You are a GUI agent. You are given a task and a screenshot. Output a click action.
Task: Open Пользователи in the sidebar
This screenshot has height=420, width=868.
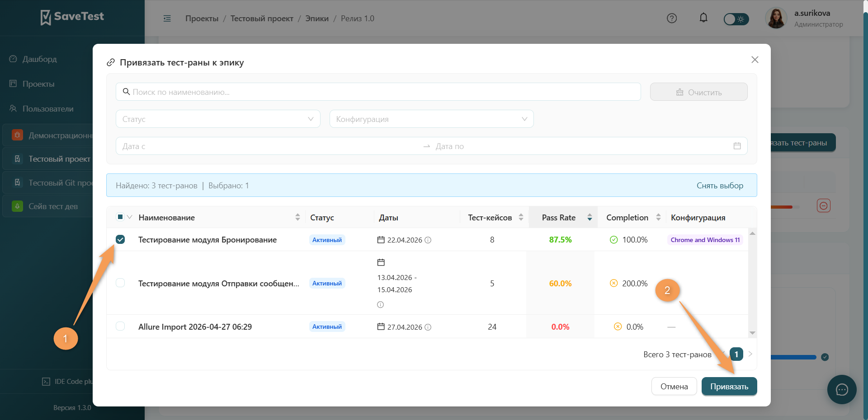click(48, 109)
